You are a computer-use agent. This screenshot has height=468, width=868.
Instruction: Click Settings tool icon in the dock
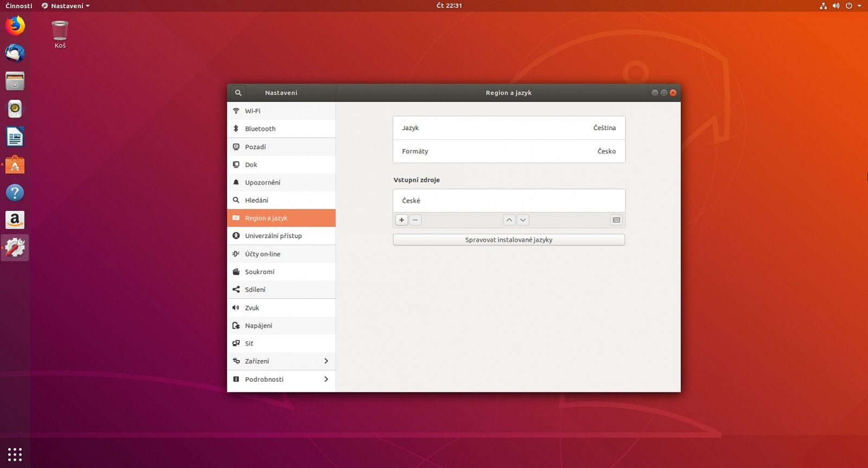tap(15, 248)
